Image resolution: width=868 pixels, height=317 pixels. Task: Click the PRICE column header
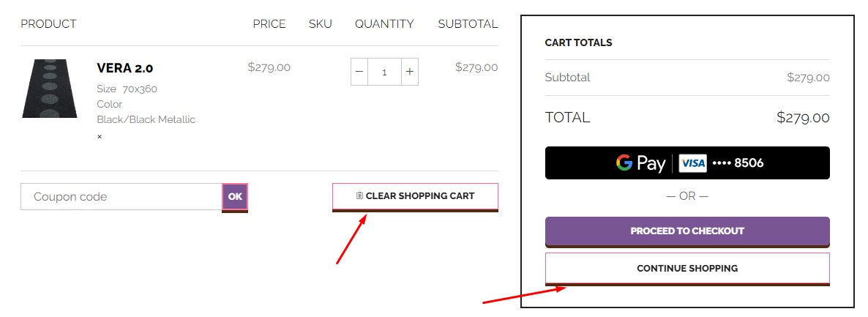(269, 24)
